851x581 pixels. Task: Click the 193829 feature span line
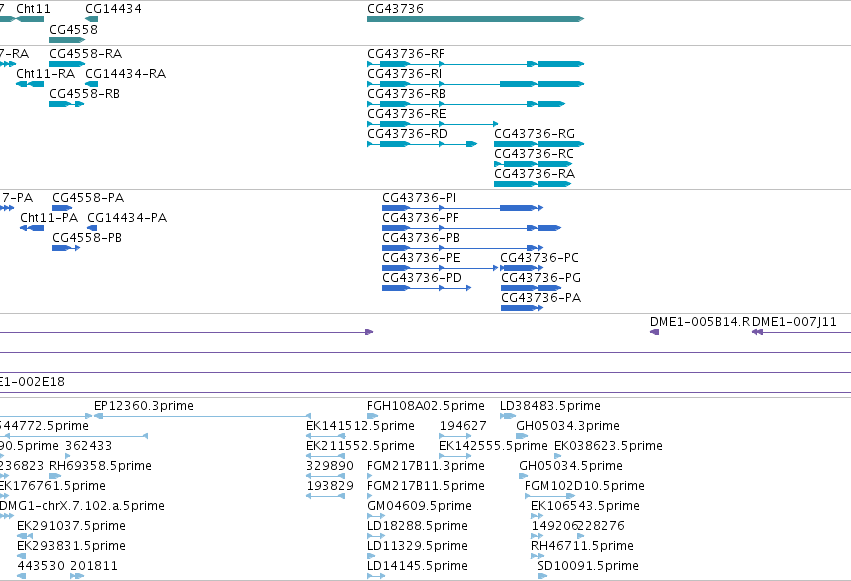[x=326, y=496]
